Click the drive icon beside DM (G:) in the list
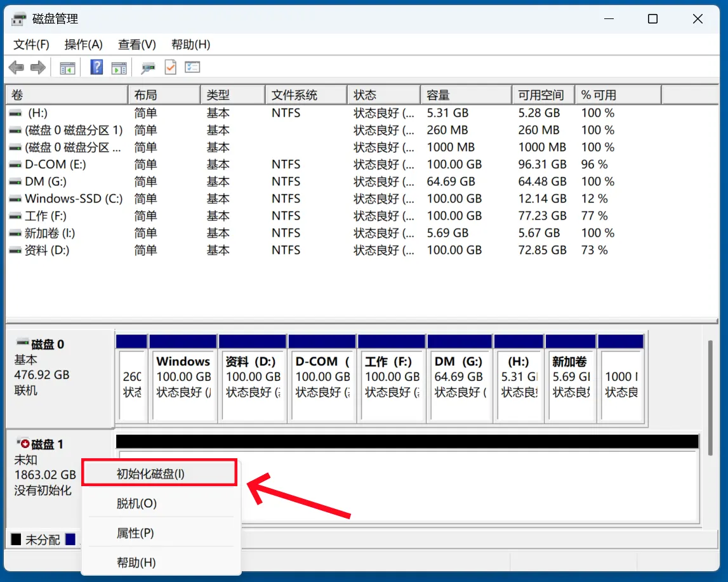This screenshot has height=582, width=728. click(15, 182)
